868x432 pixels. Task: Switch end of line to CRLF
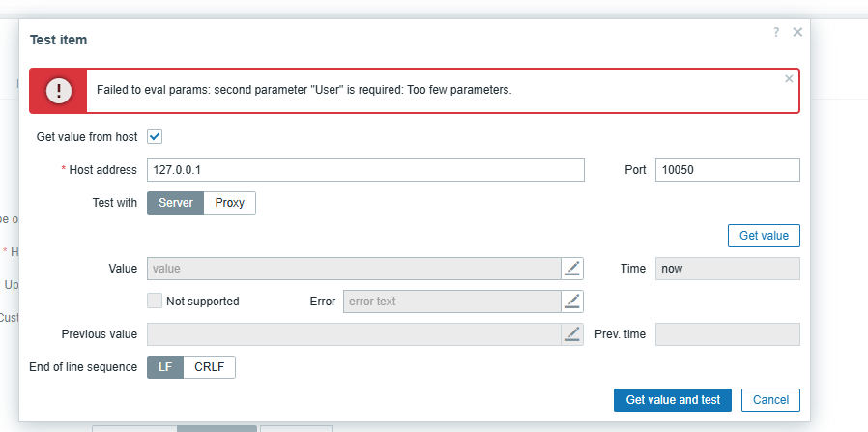[x=209, y=367]
